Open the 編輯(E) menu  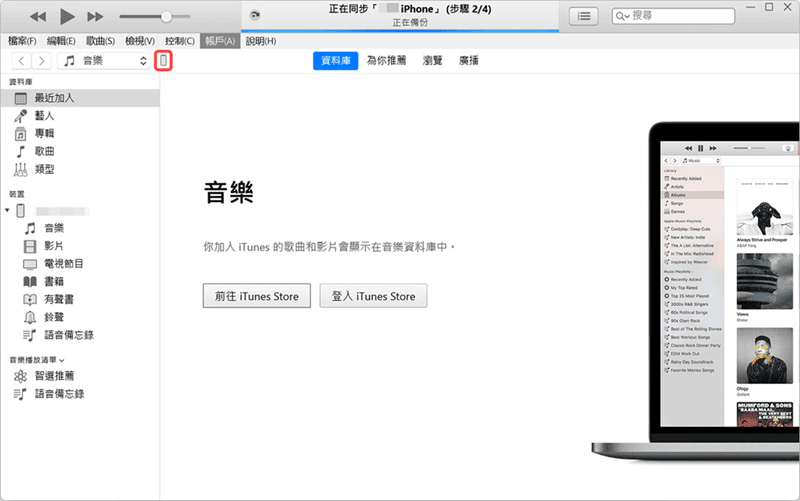click(x=61, y=41)
